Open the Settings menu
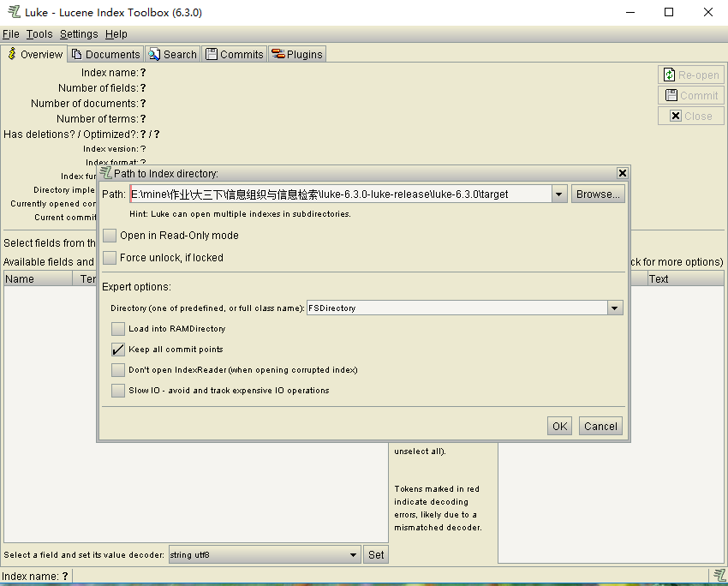728x586 pixels. [79, 34]
